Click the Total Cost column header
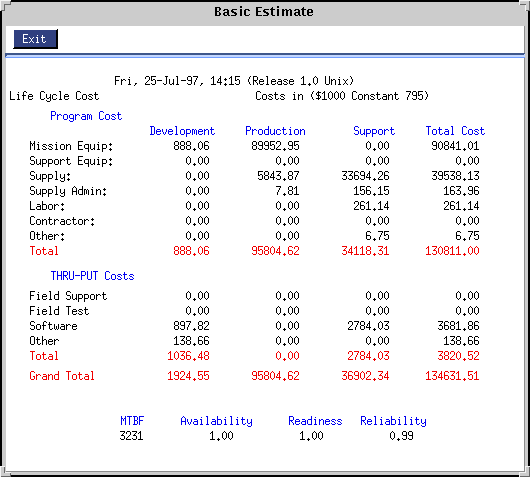 click(x=455, y=131)
